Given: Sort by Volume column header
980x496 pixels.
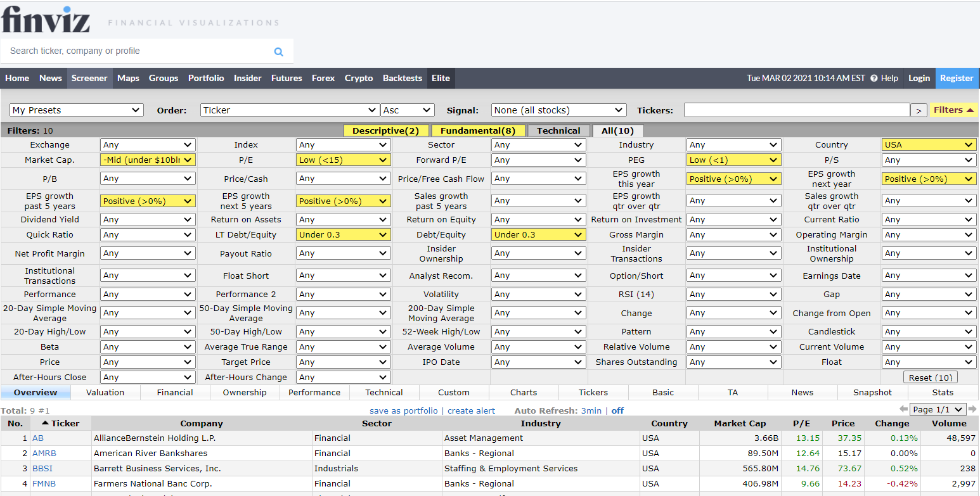Looking at the screenshot, I should (949, 423).
